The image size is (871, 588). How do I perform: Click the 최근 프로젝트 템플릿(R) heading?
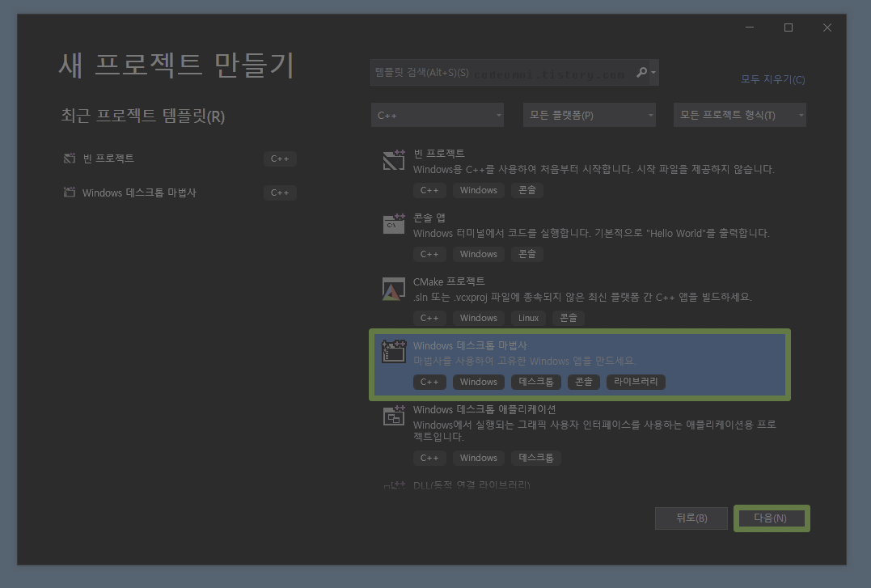(143, 116)
